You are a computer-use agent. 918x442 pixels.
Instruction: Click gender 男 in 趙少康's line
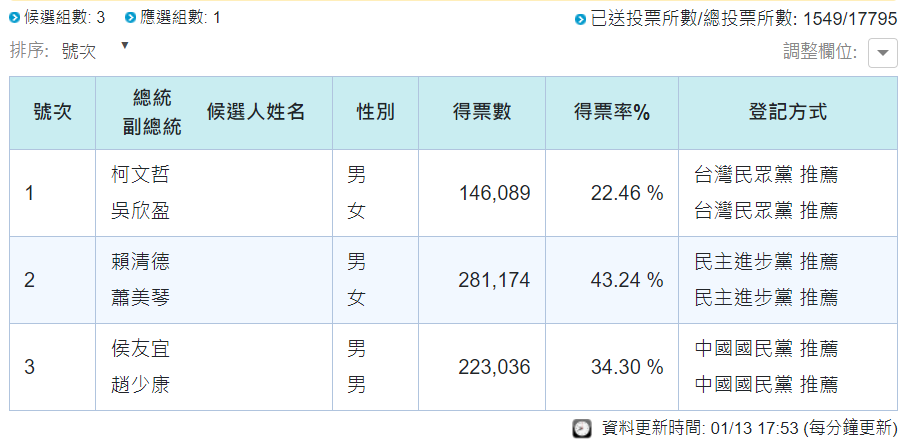[357, 385]
